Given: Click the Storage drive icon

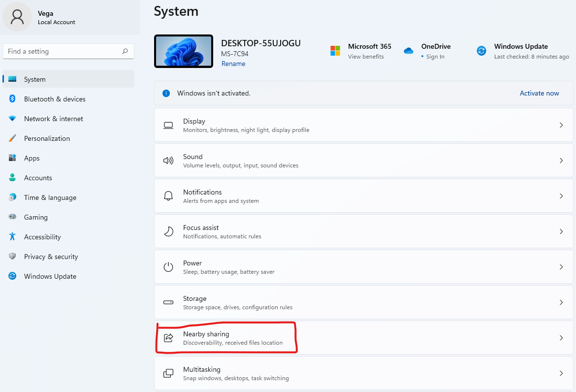Looking at the screenshot, I should [168, 302].
